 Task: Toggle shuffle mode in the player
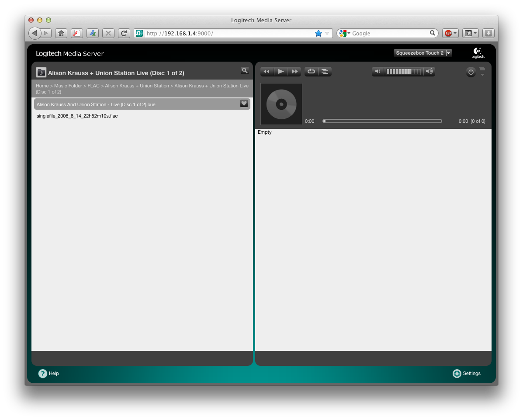[325, 72]
